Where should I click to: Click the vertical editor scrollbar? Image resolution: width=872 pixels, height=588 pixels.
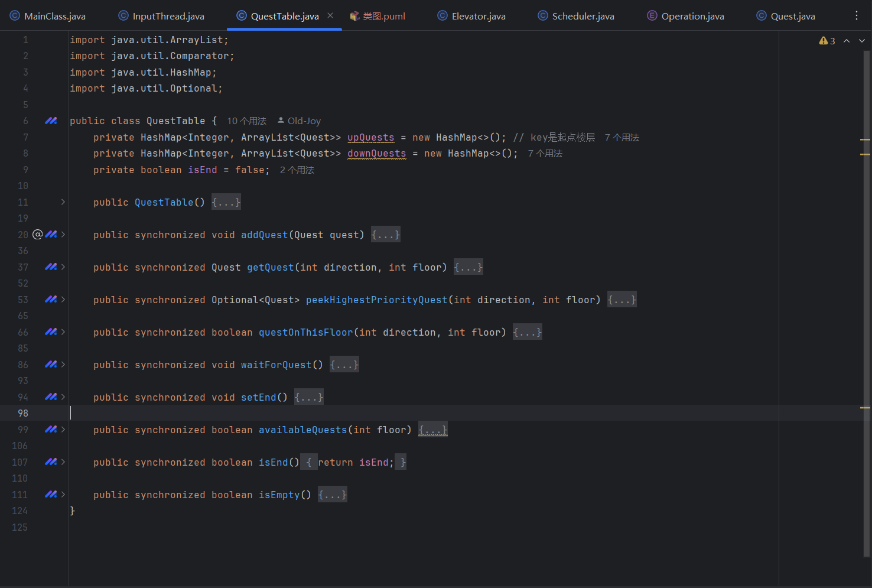[x=866, y=295]
